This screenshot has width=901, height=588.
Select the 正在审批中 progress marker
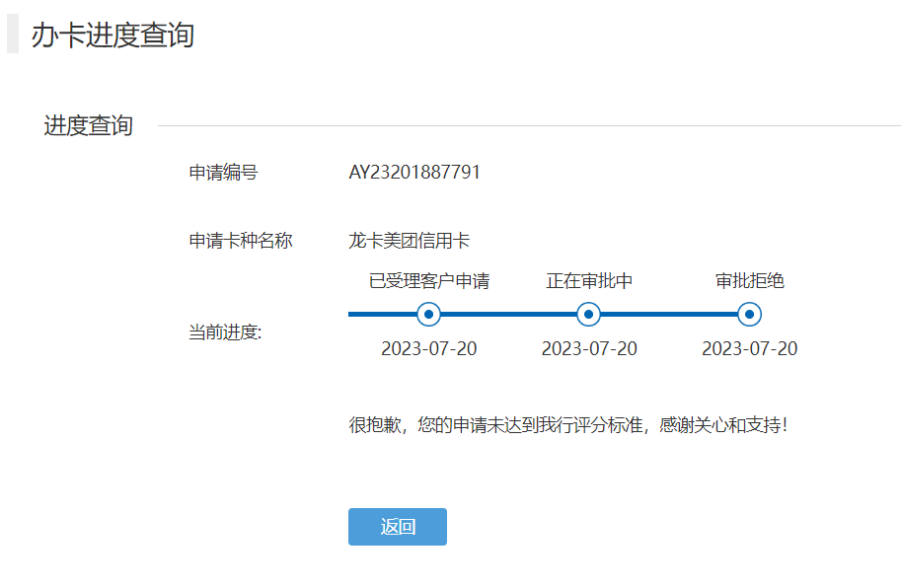click(x=588, y=315)
